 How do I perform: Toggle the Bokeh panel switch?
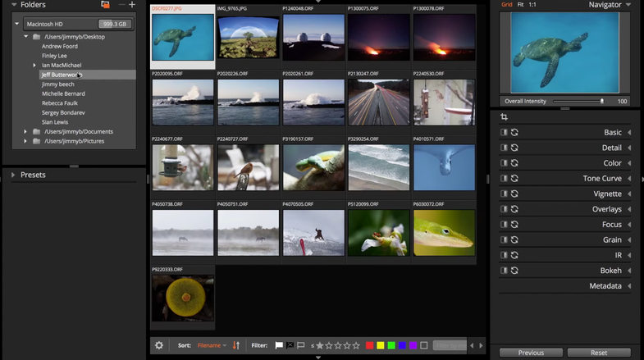pos(505,271)
